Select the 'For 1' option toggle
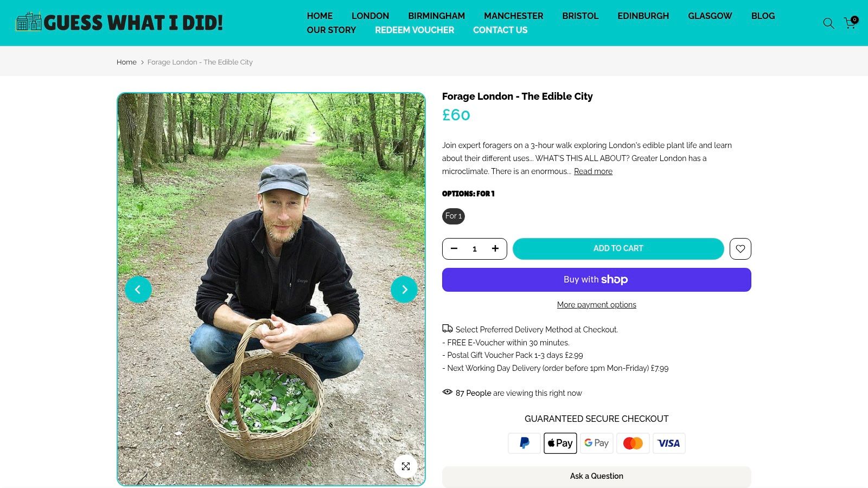Screen dimensions: 868x488 pyautogui.click(x=453, y=216)
